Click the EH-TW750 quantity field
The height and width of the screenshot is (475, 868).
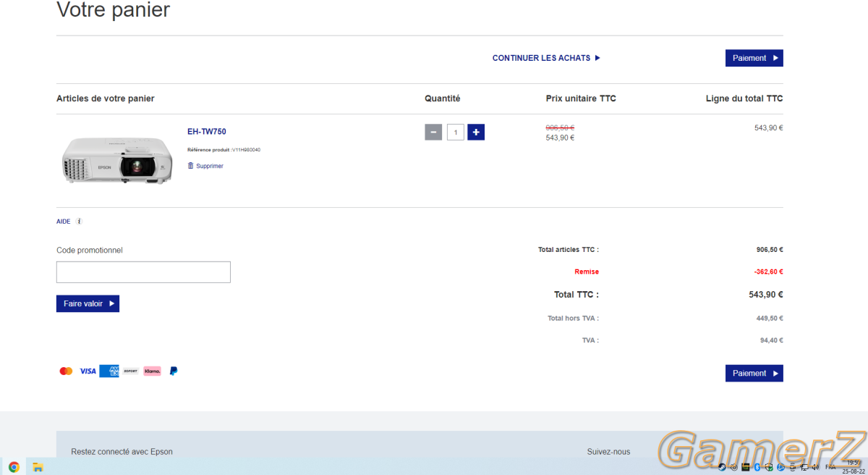[x=456, y=133]
